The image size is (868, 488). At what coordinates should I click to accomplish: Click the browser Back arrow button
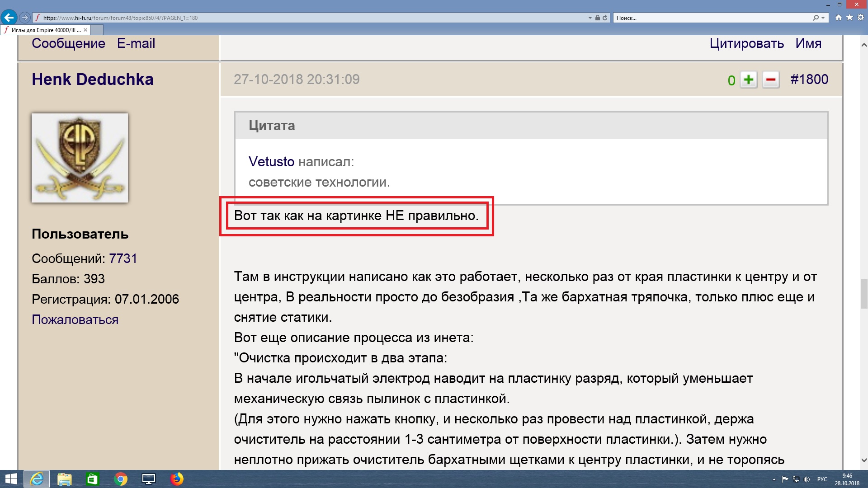click(9, 18)
